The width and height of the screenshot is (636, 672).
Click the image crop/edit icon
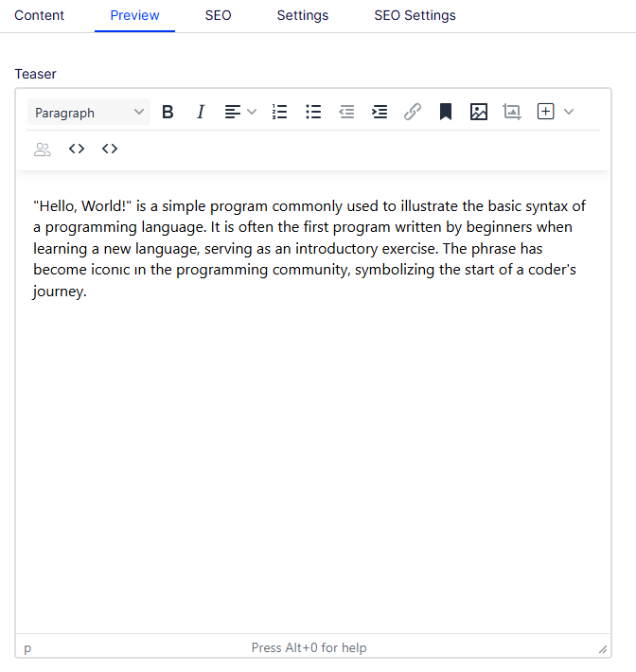tap(512, 113)
